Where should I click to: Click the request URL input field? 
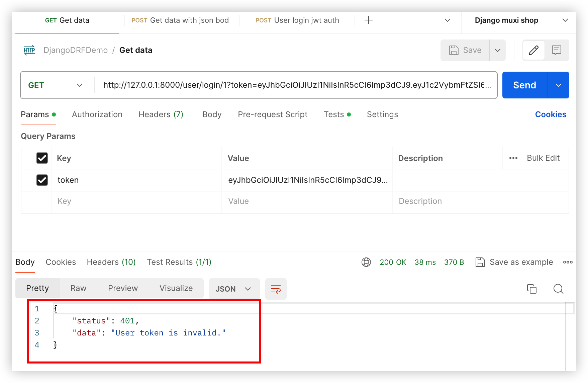click(x=293, y=85)
